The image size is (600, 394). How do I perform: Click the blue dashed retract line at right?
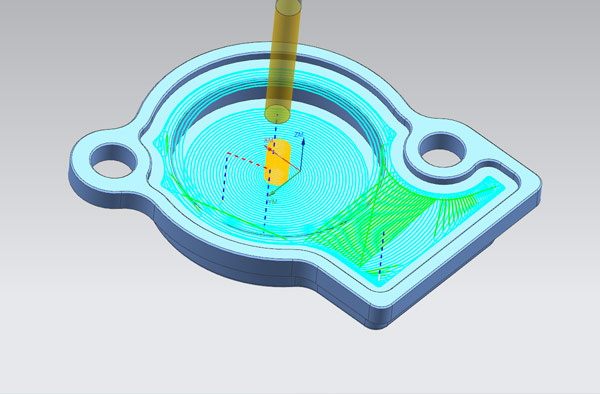[x=382, y=254]
